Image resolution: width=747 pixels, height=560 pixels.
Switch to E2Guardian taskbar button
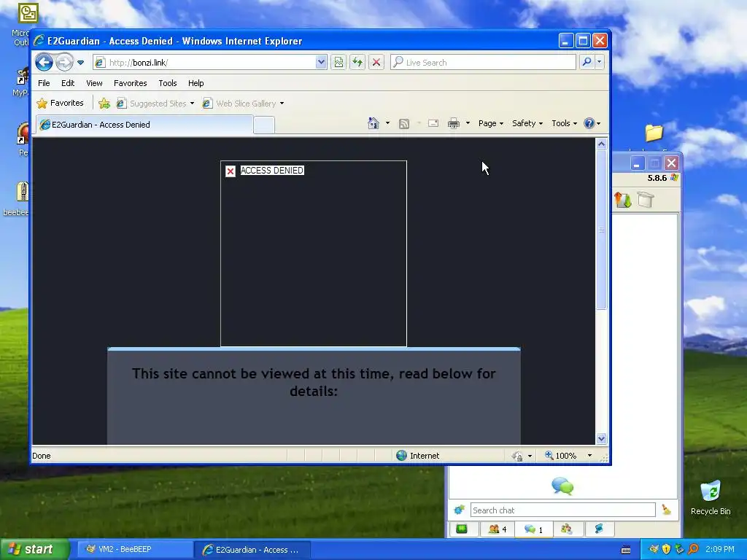pyautogui.click(x=252, y=550)
